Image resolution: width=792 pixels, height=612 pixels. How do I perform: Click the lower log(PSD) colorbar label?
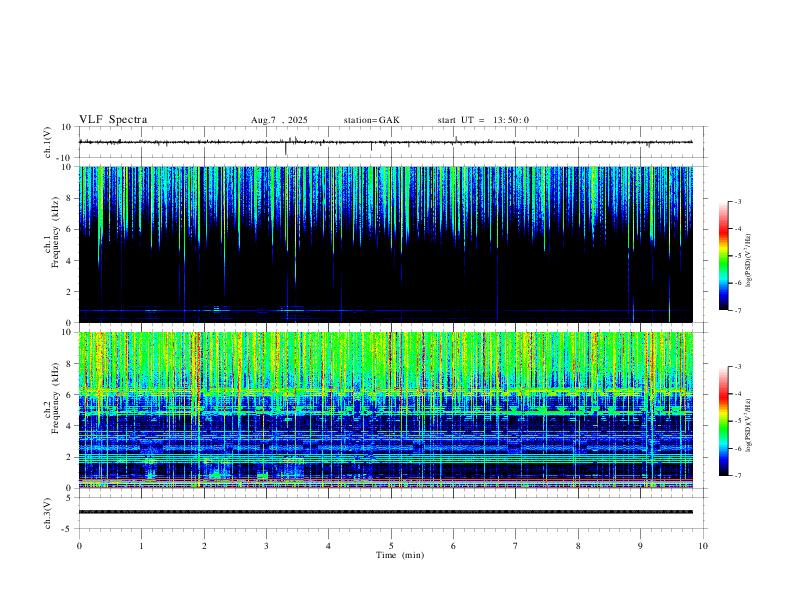(x=749, y=425)
